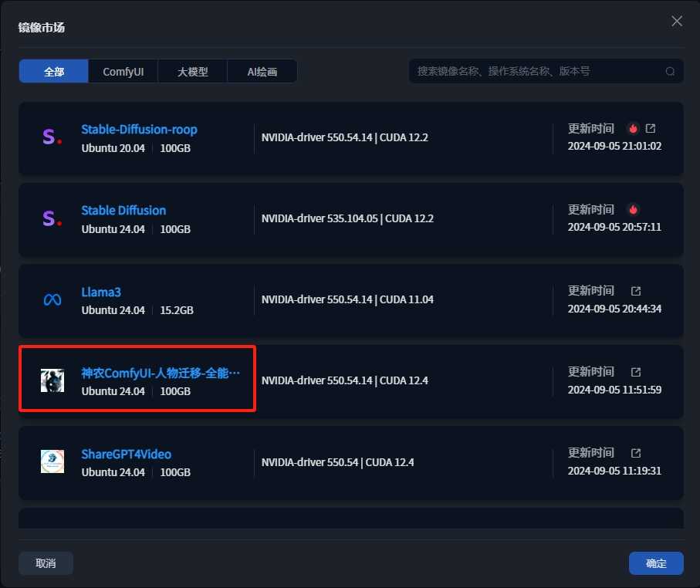
Task: Open external link icon for 神农ComfyUI row
Action: pos(636,372)
